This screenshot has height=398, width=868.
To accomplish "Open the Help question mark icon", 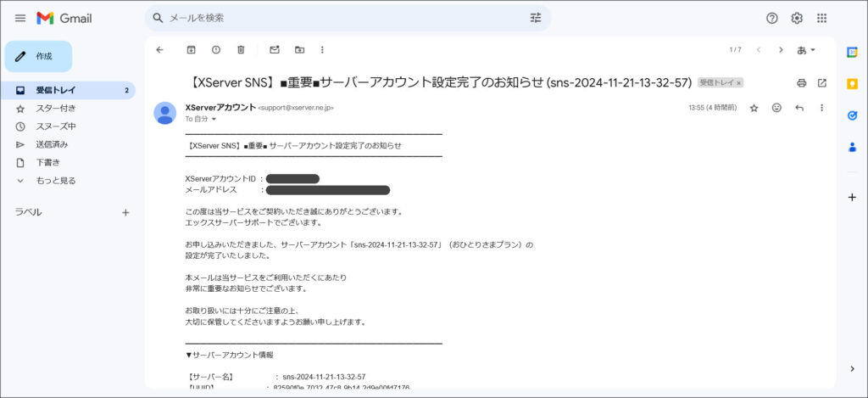I will [x=771, y=19].
